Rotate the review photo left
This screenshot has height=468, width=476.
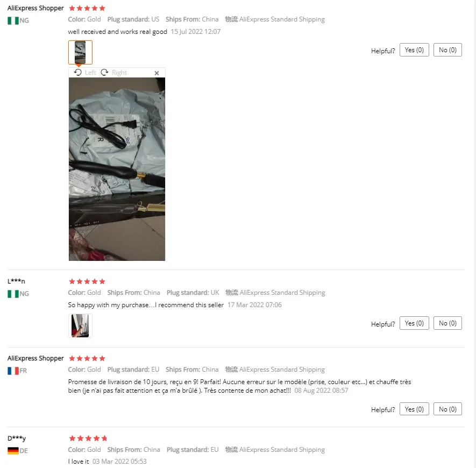(x=85, y=73)
